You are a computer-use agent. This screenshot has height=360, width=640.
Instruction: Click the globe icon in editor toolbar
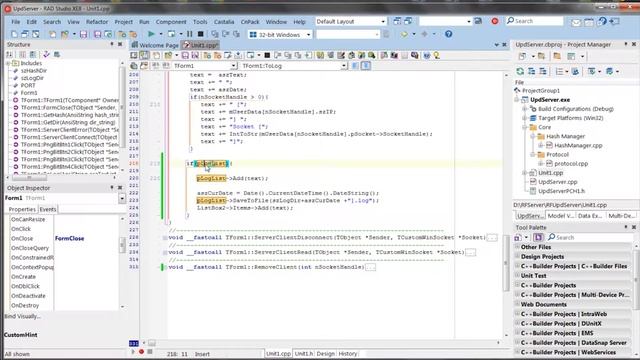(x=427, y=55)
